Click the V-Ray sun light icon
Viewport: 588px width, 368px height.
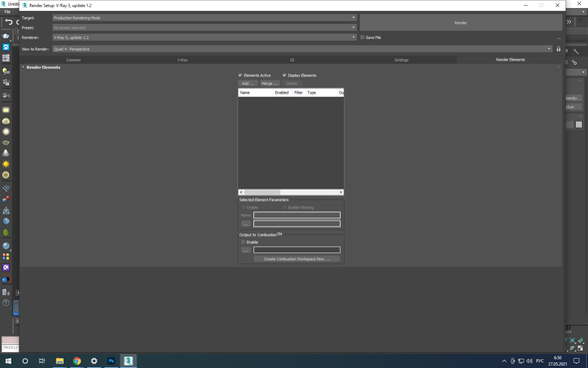[6, 165]
